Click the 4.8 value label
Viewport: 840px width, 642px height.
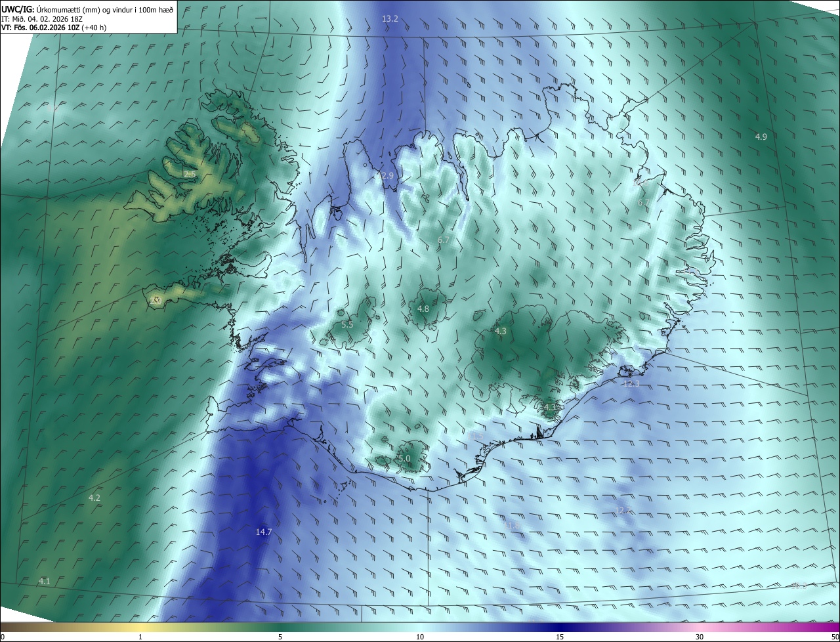click(423, 309)
